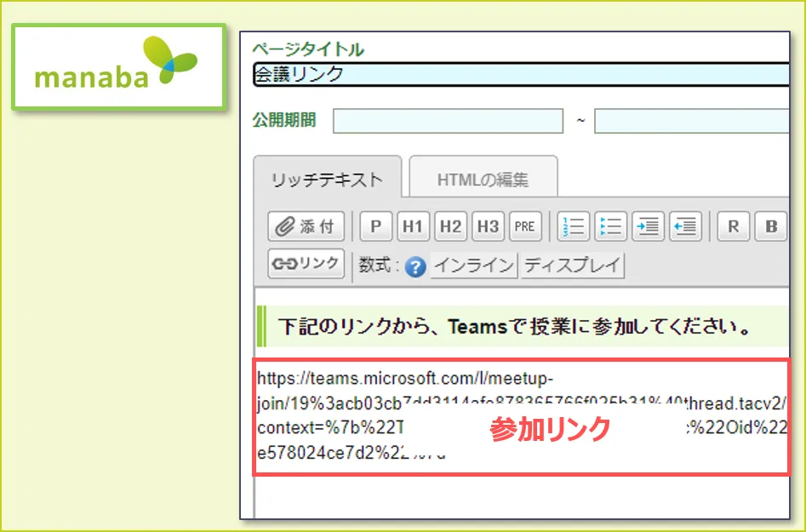Insert a ディスプレイ formula

pyautogui.click(x=573, y=266)
